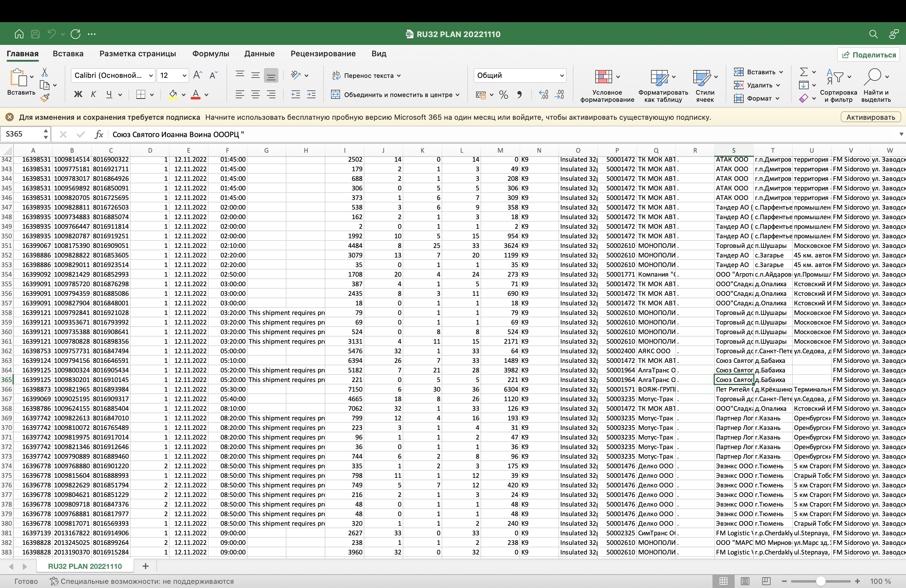Viewport: 906px width, 588px height.
Task: Click zoom out minus in status bar
Action: coord(784,581)
